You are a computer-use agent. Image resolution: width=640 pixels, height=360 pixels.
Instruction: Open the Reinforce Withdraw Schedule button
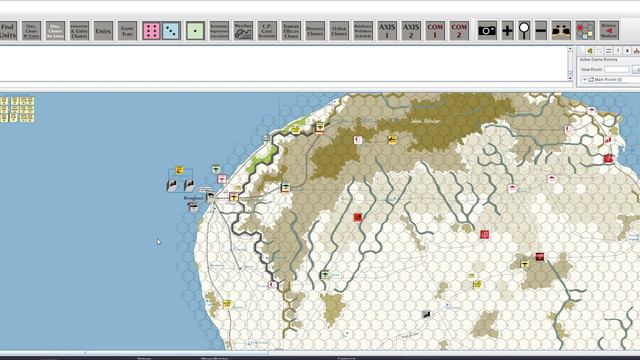pos(363,31)
